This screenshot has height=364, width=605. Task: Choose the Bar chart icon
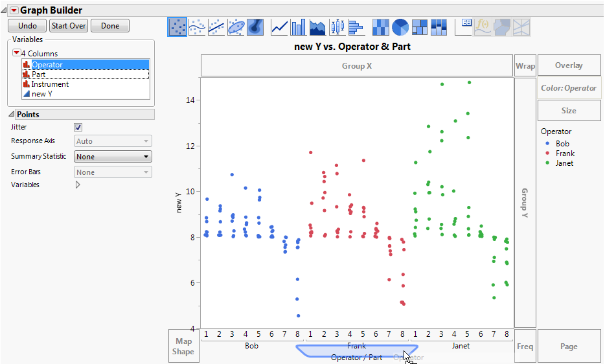coord(299,27)
